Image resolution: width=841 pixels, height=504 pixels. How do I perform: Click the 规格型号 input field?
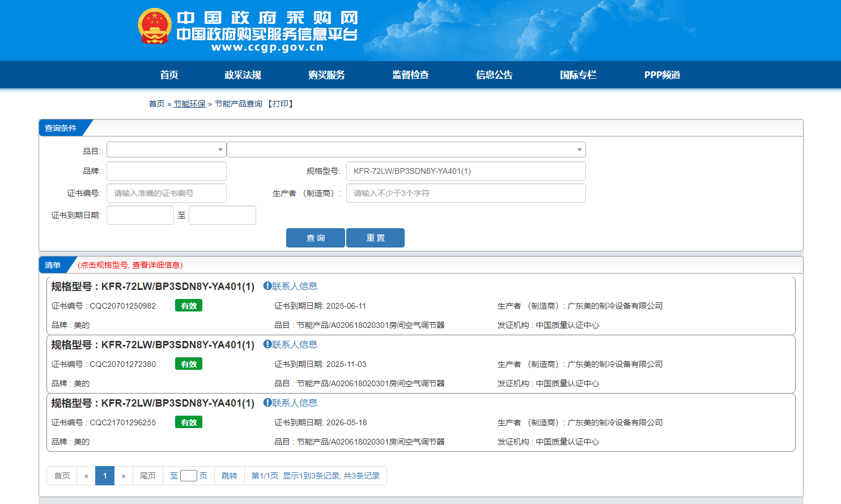(x=466, y=171)
